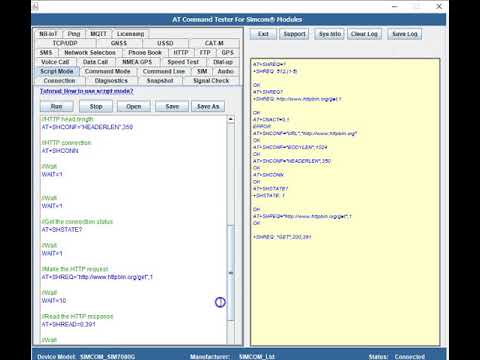This screenshot has width=480, height=360.
Task: Click the Sys Info button
Action: [330, 34]
